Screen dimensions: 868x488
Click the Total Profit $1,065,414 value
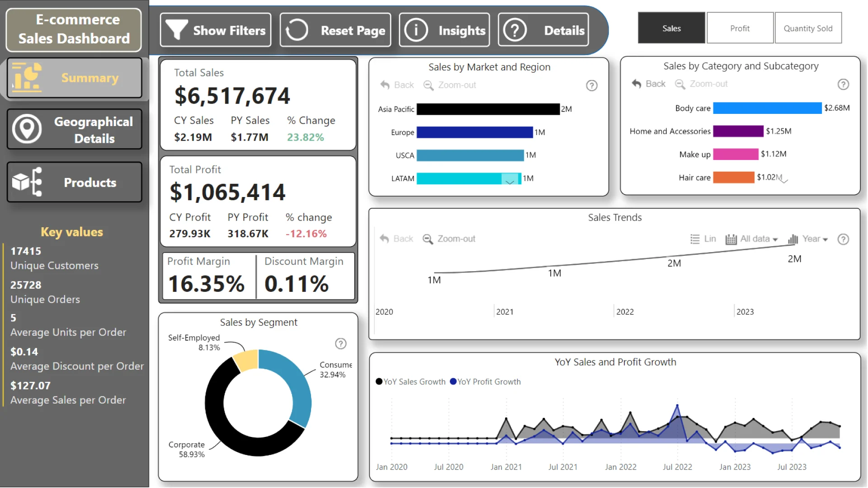(x=227, y=192)
